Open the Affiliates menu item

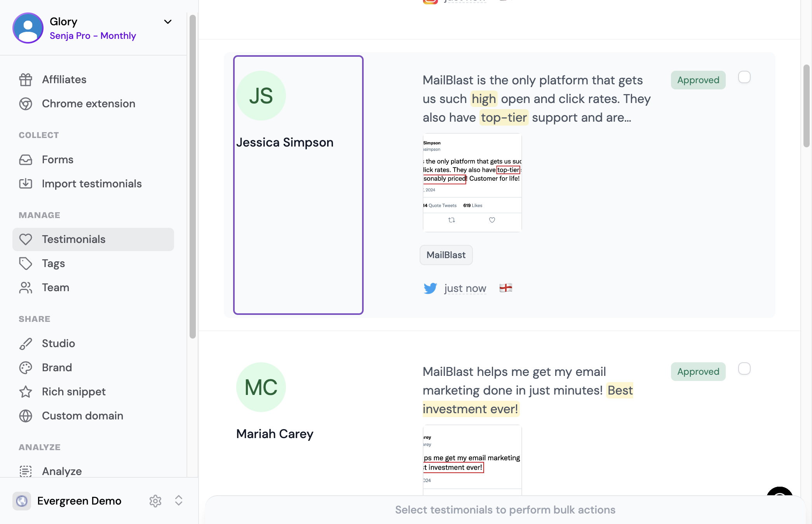[93, 80]
